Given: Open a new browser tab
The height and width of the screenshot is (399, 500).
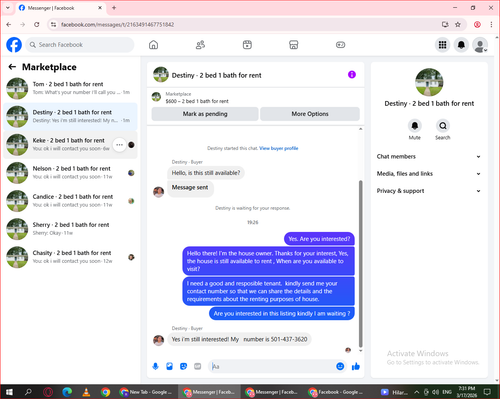Looking at the screenshot, I should 114,8.
